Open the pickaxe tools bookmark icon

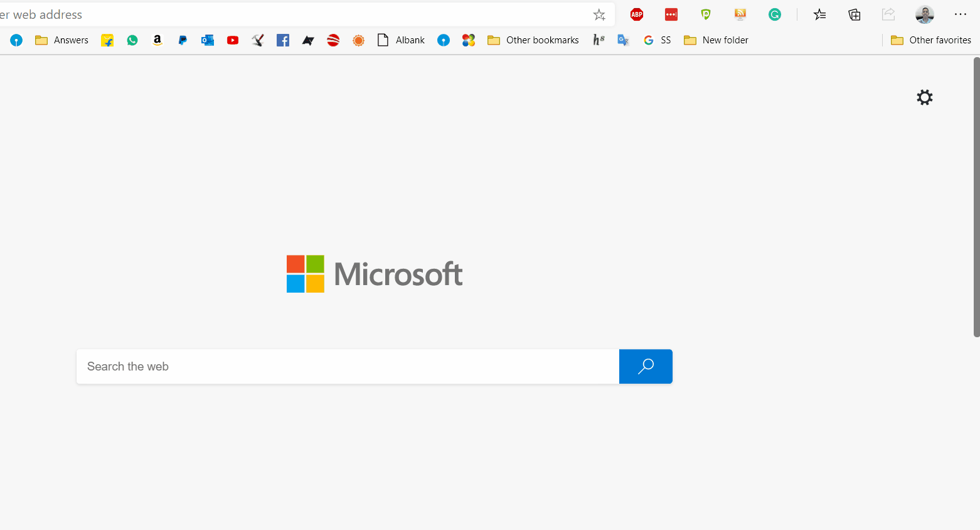(x=258, y=40)
